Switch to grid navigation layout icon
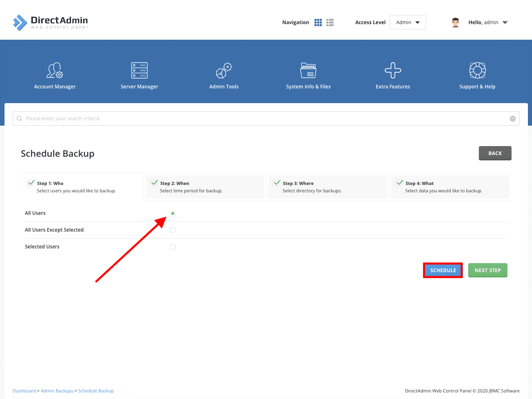The image size is (532, 399). [x=318, y=23]
